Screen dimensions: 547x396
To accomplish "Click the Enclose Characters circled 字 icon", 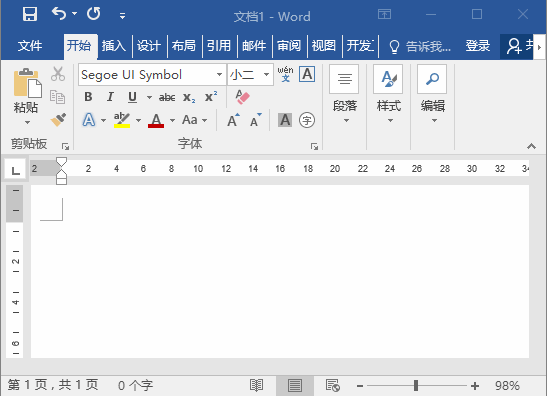I will [307, 120].
